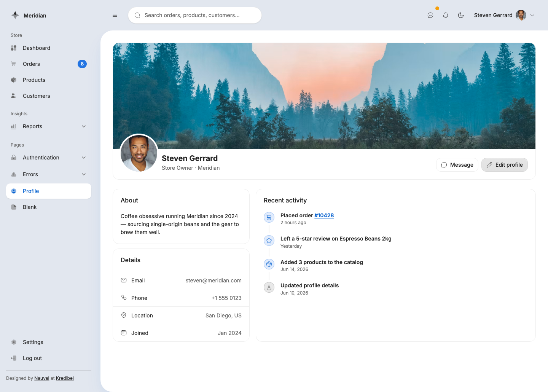Open the user account dropdown chevron
This screenshot has width=548, height=392.
532,15
